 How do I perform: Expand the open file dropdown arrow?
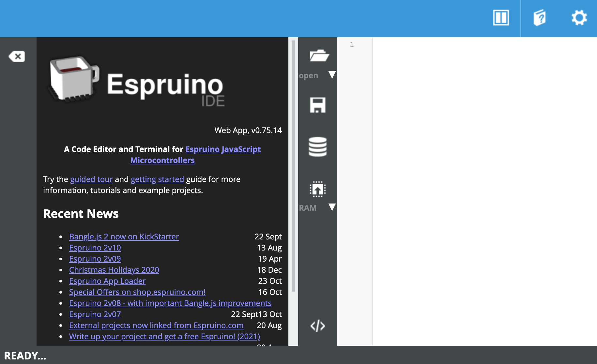(332, 75)
